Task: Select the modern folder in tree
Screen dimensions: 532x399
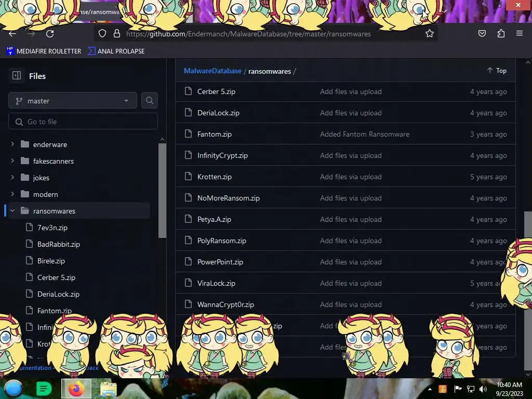Action: coord(46,194)
